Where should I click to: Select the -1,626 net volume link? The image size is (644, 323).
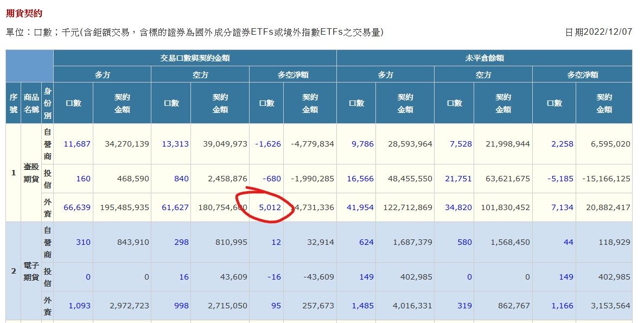[269, 144]
